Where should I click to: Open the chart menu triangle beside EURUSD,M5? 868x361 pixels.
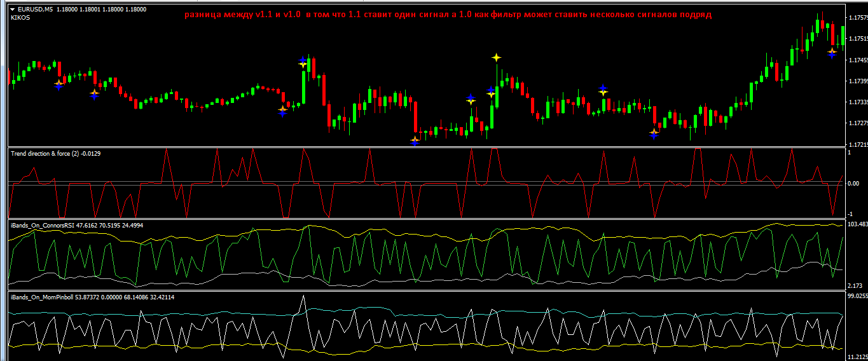[13, 10]
